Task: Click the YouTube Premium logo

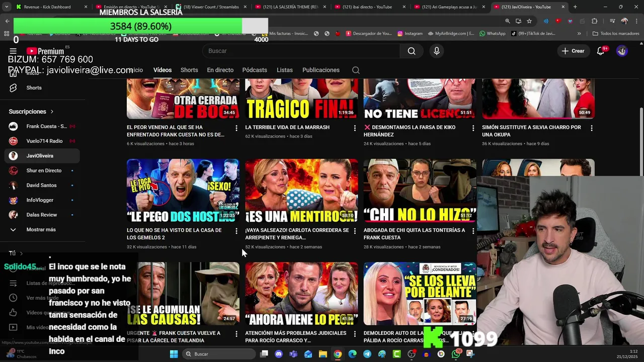Action: point(45,51)
